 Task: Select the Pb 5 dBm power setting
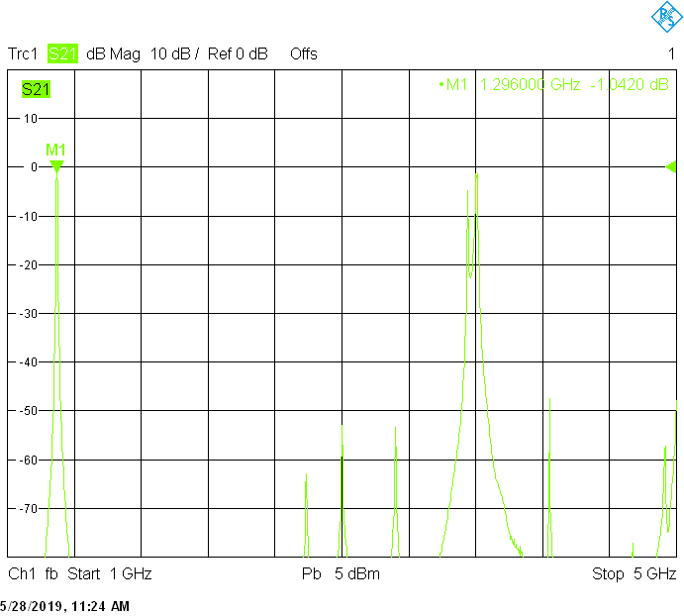click(341, 574)
